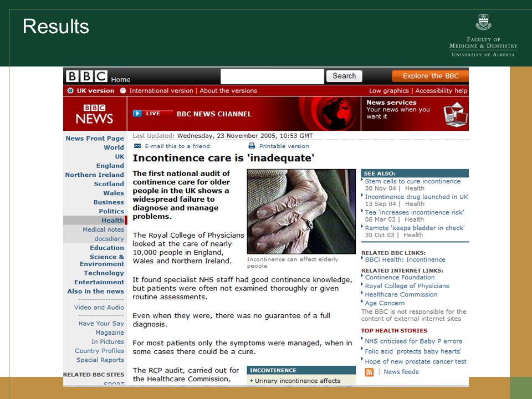The width and height of the screenshot is (532, 399).
Task: Click the Search button
Action: coord(344,76)
